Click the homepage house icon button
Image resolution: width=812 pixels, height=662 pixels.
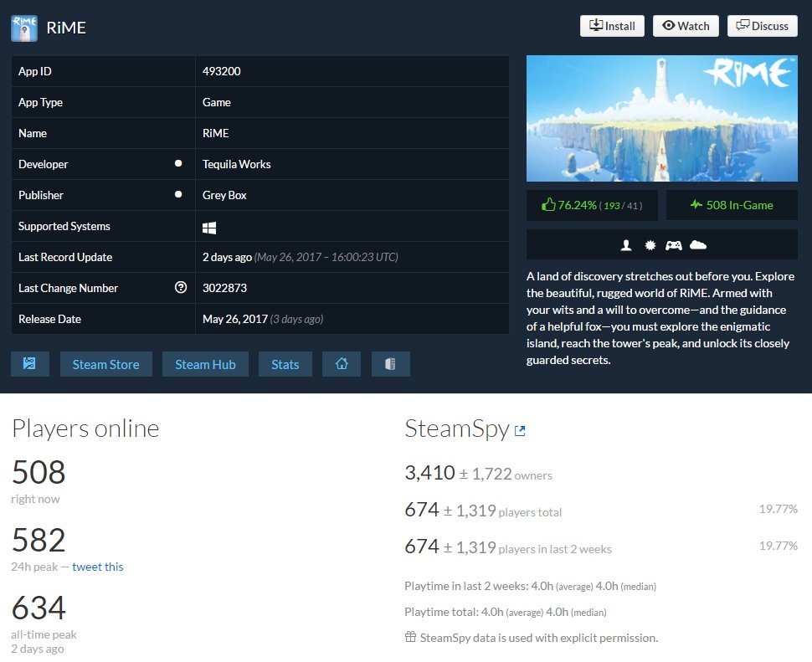point(342,364)
